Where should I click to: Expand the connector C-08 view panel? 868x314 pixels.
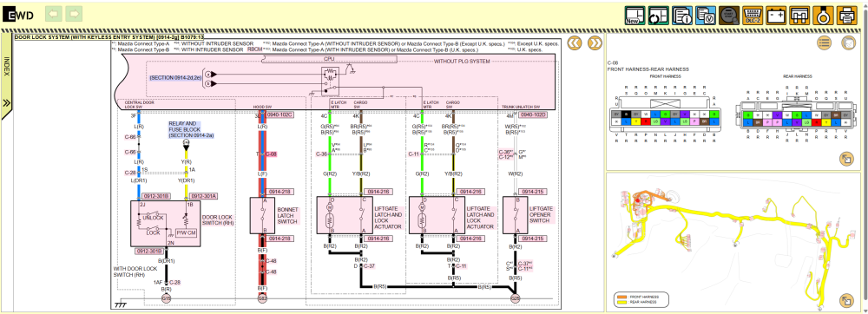tap(846, 160)
